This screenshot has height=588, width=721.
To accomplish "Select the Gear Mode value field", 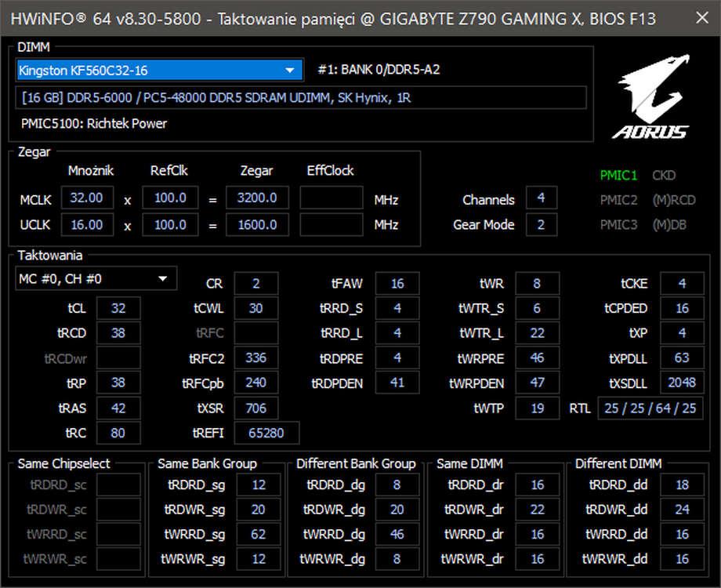I will click(541, 224).
